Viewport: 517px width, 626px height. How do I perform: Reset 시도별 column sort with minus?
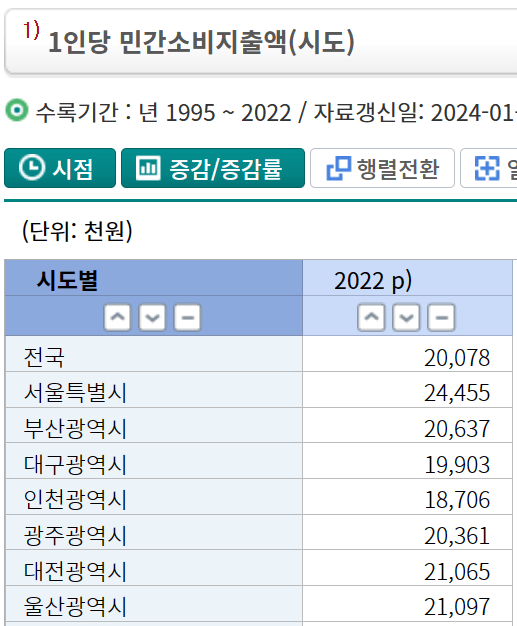click(x=187, y=317)
